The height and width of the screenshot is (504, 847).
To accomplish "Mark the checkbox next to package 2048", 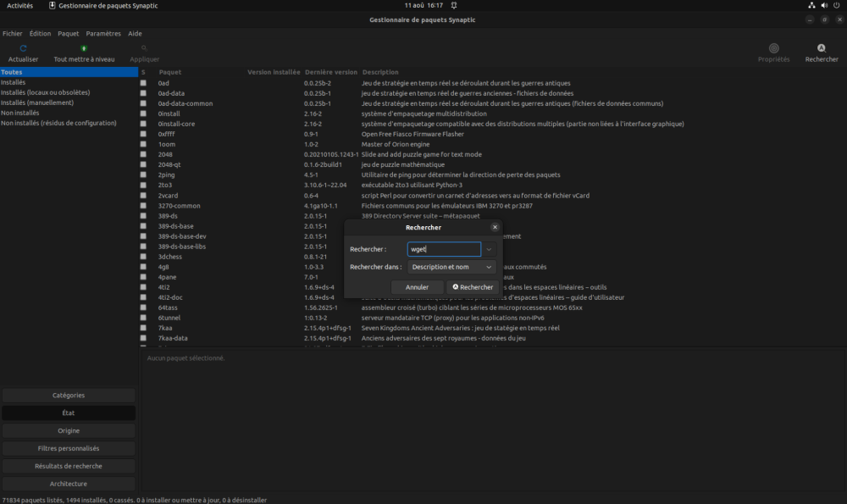I will pyautogui.click(x=144, y=154).
